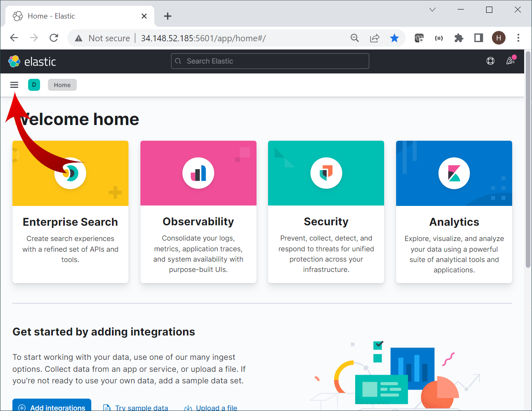Open the Help lifebuoy icon

490,61
